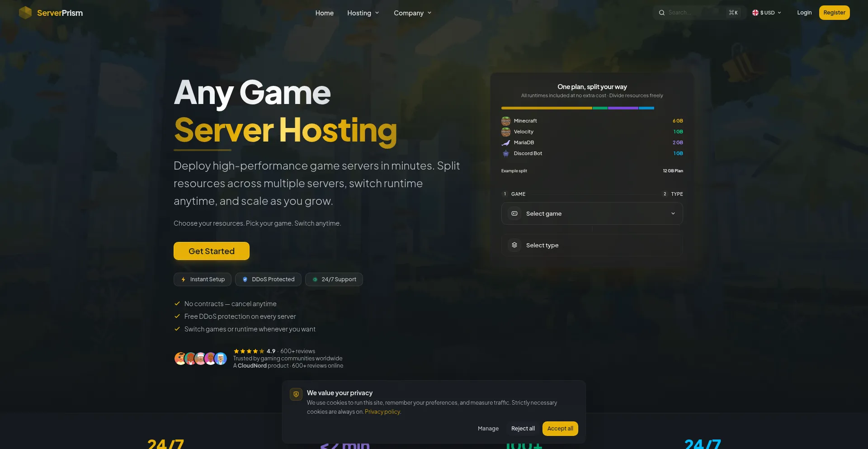Click the checkmark beside Switch games or runtime

177,329
